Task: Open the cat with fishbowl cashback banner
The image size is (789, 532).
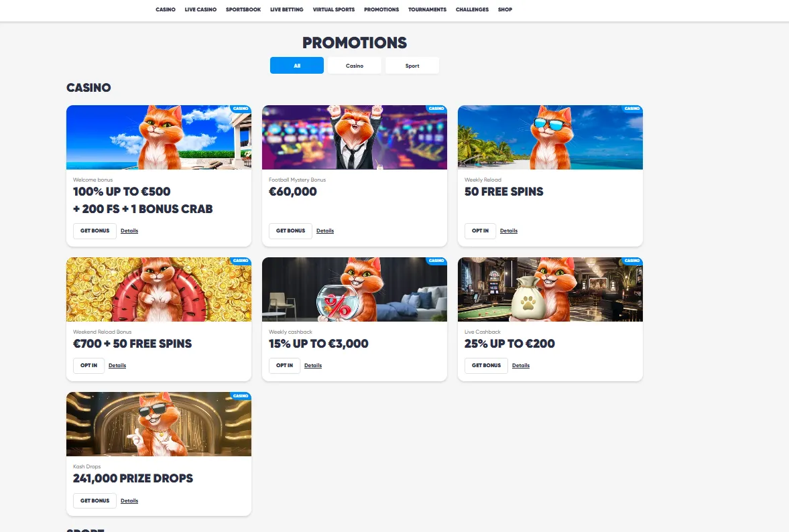Action: tap(354, 289)
